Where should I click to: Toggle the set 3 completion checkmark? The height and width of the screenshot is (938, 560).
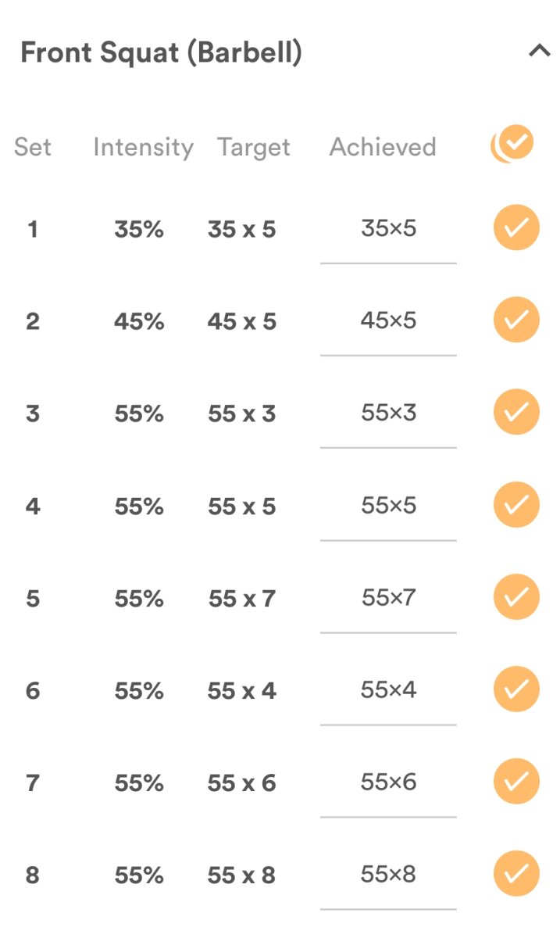[x=516, y=412]
